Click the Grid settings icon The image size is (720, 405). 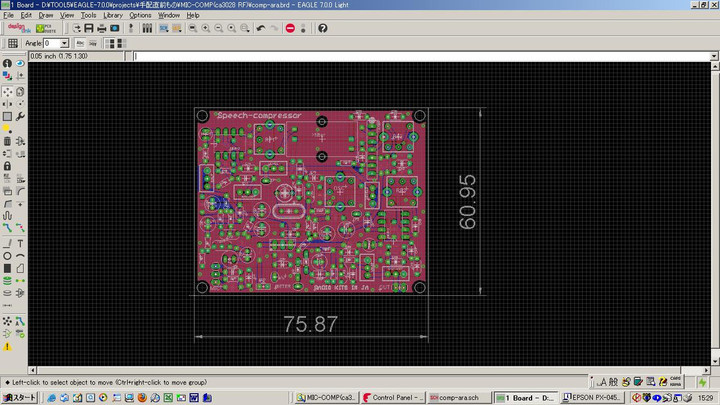point(13,43)
